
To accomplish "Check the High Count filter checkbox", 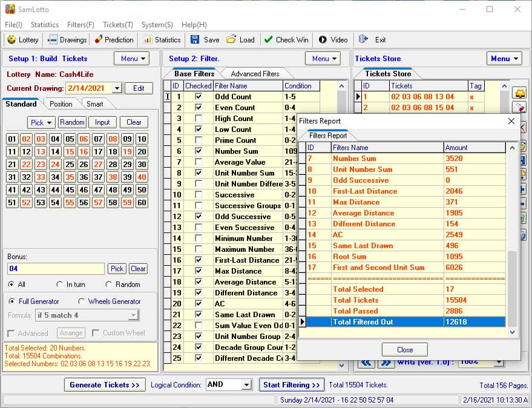I will (x=199, y=118).
